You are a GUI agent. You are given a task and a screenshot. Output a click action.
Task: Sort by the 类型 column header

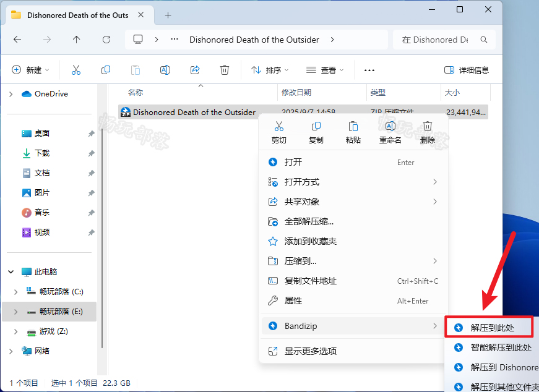pyautogui.click(x=377, y=92)
